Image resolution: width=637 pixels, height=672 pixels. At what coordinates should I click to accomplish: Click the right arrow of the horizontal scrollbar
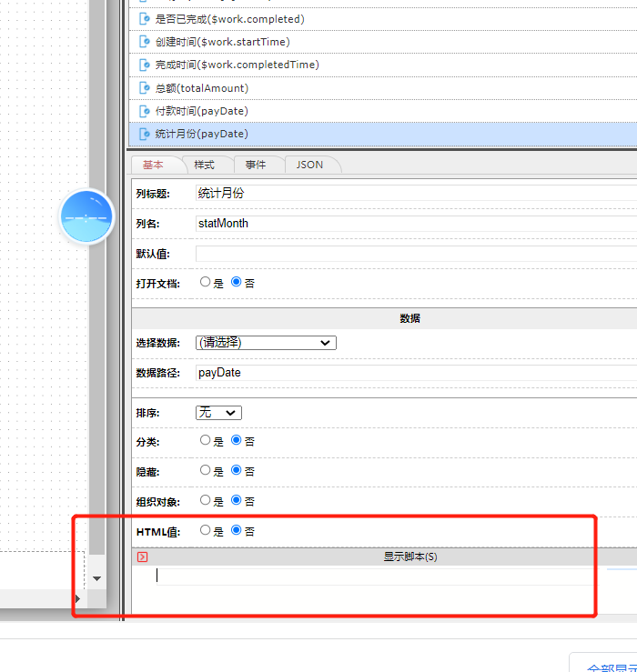click(x=77, y=598)
